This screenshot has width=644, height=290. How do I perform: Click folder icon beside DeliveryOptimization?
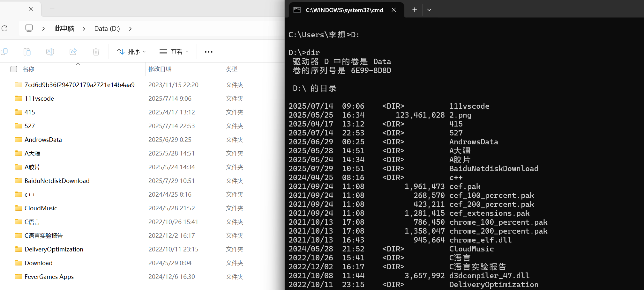point(19,249)
